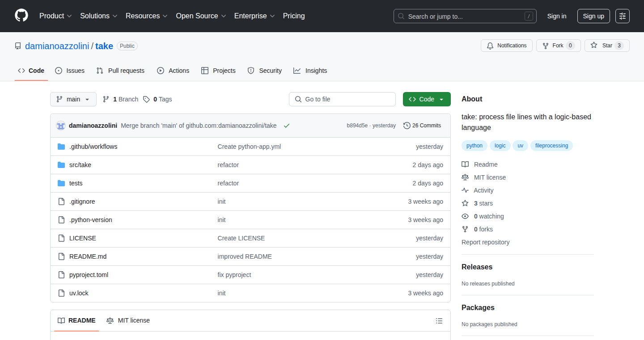The image size is (644, 340).
Task: Open the accessibility settings icon in header
Action: pyautogui.click(x=623, y=16)
